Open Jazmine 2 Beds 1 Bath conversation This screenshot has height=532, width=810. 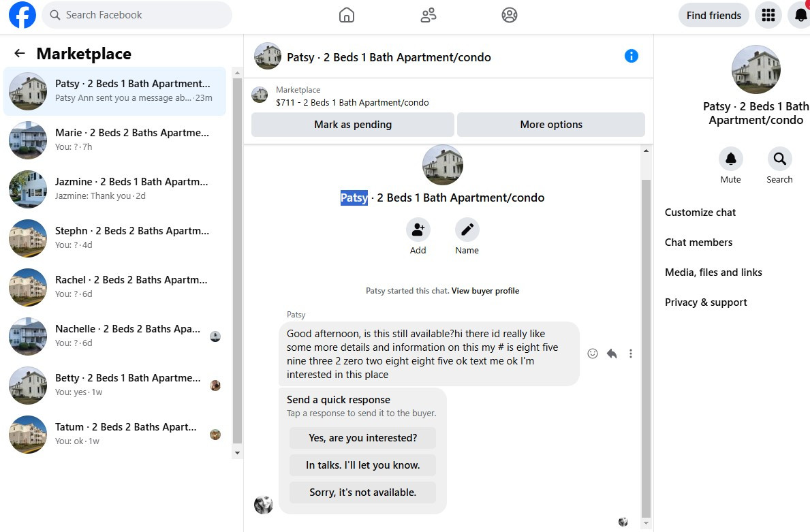point(114,189)
